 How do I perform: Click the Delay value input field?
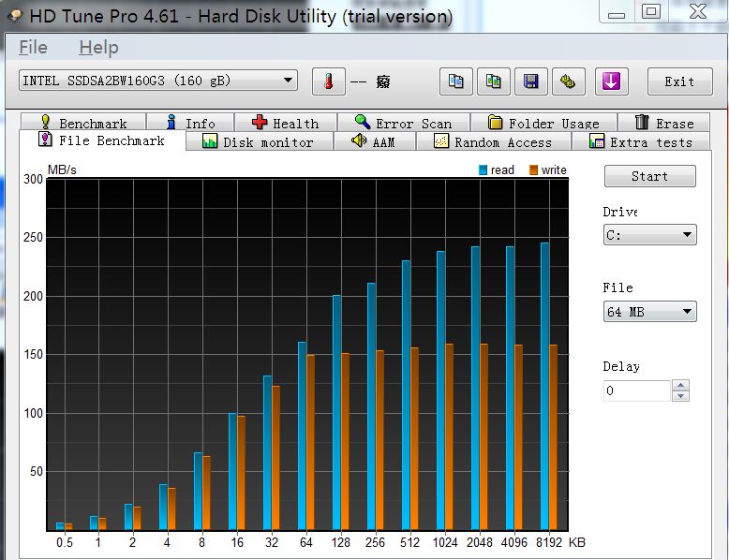pos(637,391)
